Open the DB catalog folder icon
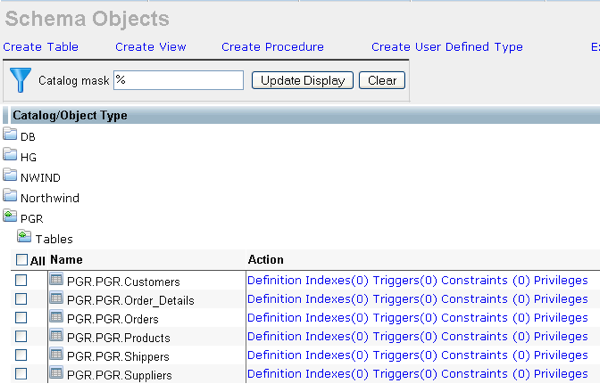This screenshot has width=600, height=384. click(10, 134)
